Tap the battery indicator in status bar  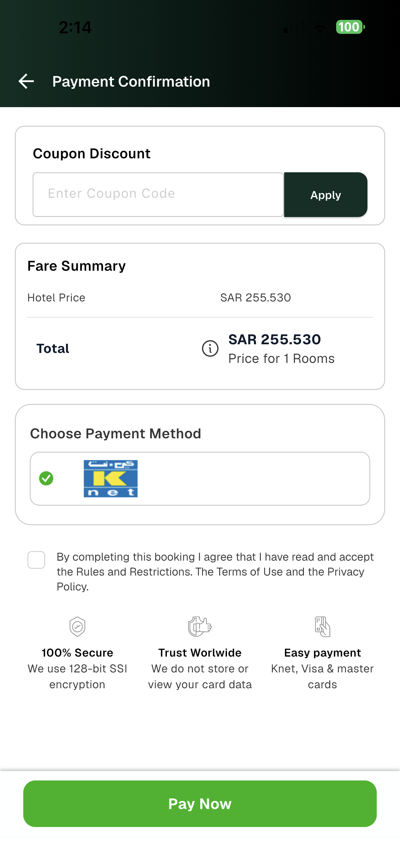click(350, 27)
